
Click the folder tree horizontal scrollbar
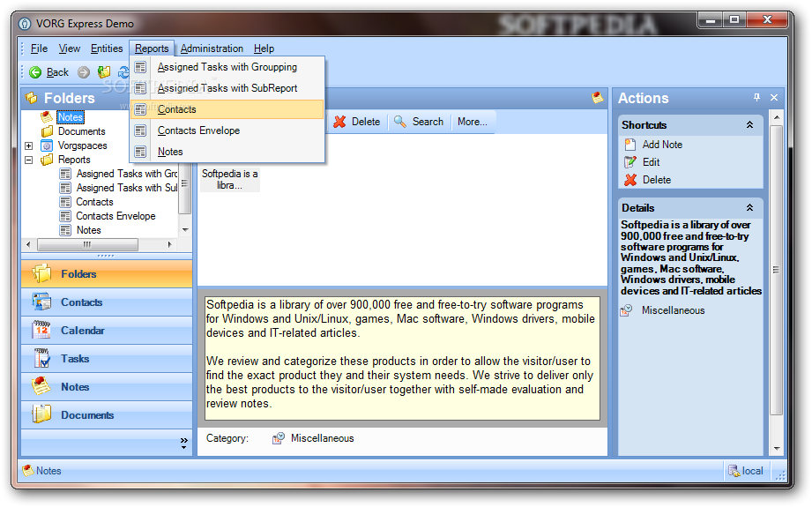[x=87, y=244]
